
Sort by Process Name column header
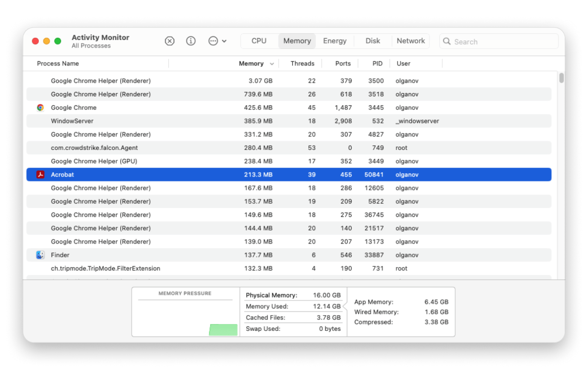pyautogui.click(x=58, y=64)
